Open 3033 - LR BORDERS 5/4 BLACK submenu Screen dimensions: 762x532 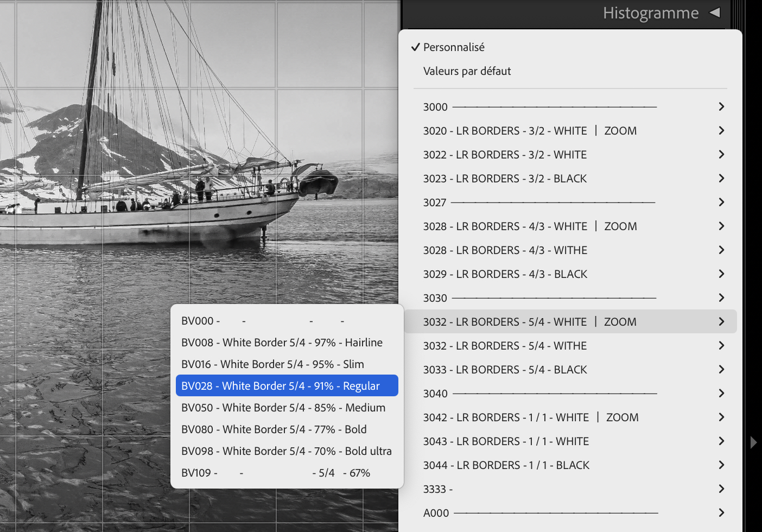[x=505, y=370]
